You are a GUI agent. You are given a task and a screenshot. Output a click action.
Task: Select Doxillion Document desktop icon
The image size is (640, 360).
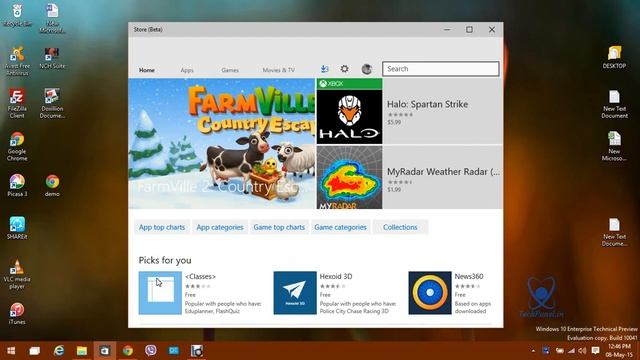pyautogui.click(x=52, y=104)
